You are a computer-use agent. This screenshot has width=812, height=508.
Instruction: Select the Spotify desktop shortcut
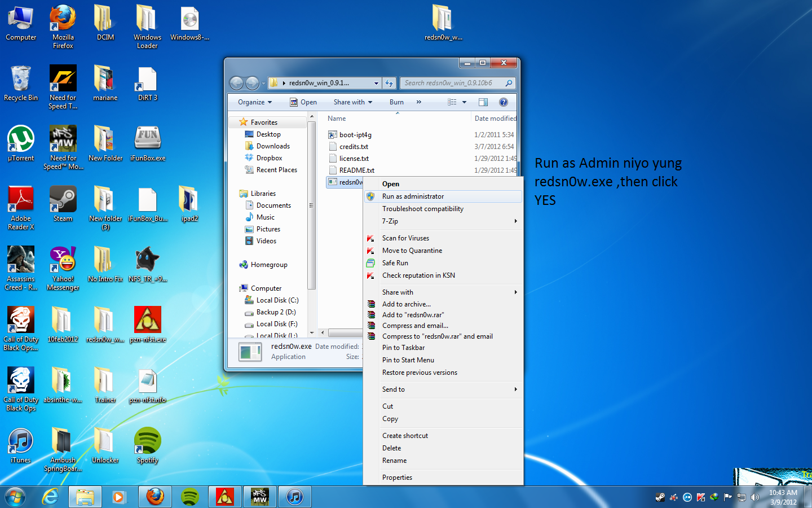pos(148,445)
